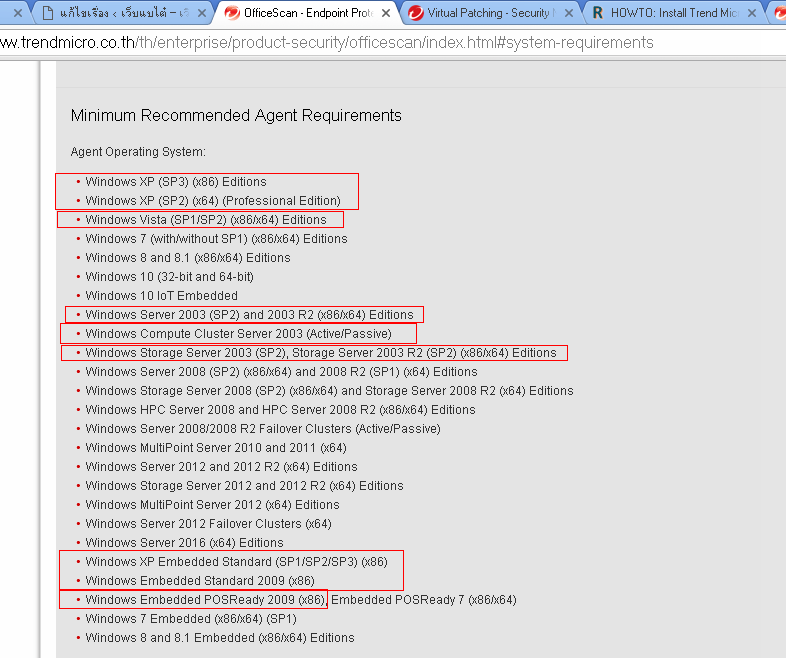786x658 pixels.
Task: Click Windows MultiPoint Server 2010 and 2011
Action: 216,448
